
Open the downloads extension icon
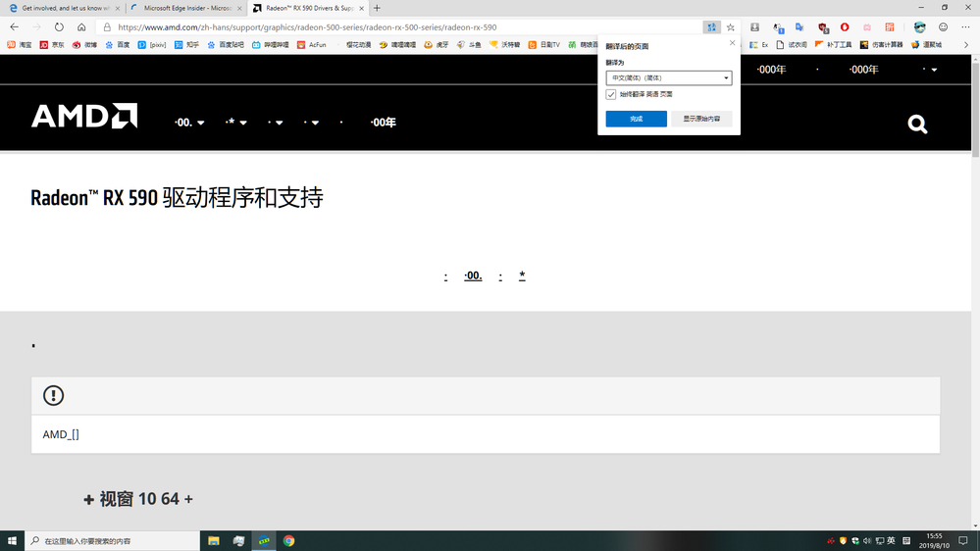pos(755,26)
